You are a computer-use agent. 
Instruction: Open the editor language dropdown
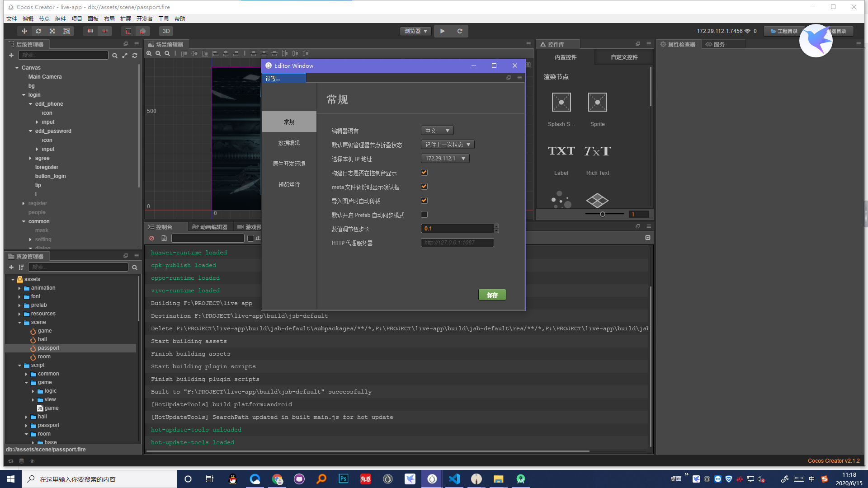(x=437, y=131)
